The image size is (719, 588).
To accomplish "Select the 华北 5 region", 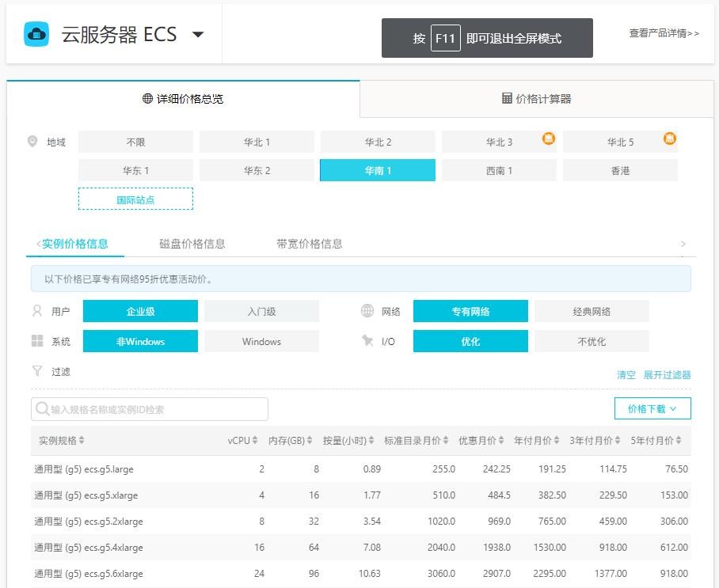I will (x=620, y=142).
